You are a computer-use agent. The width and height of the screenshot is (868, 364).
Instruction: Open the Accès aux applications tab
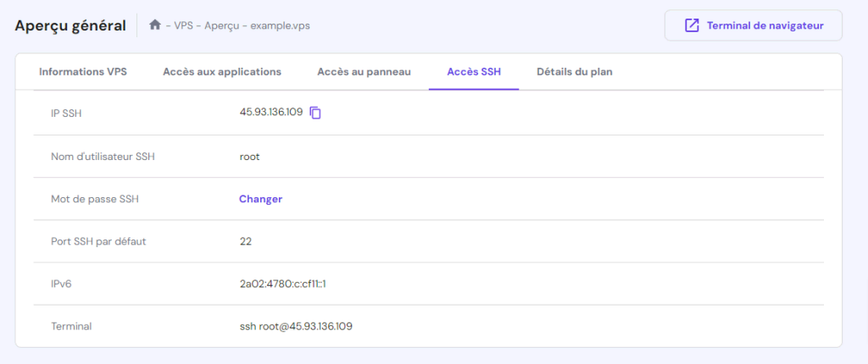coord(222,72)
